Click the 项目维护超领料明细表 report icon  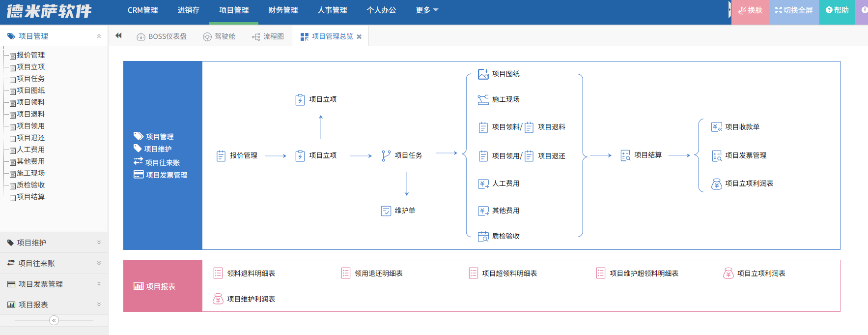[601, 273]
